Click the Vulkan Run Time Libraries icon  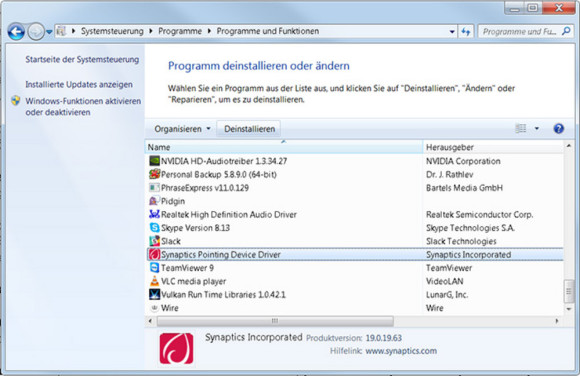tap(154, 294)
